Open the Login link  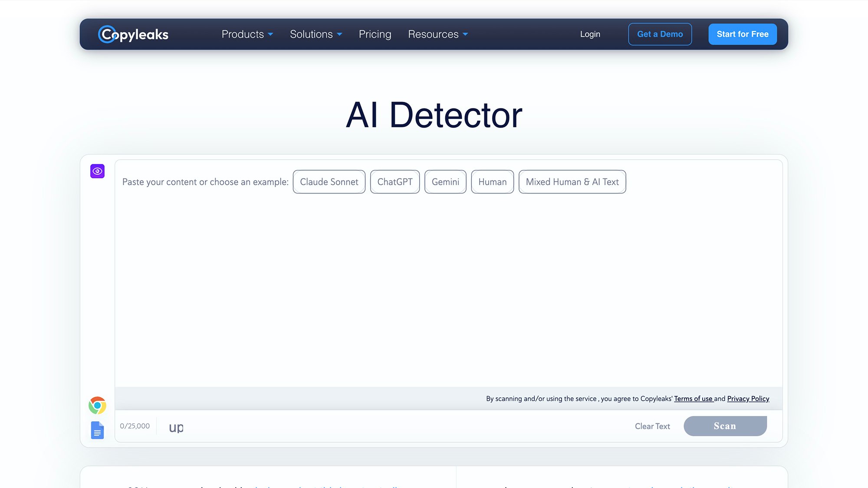[x=590, y=34]
